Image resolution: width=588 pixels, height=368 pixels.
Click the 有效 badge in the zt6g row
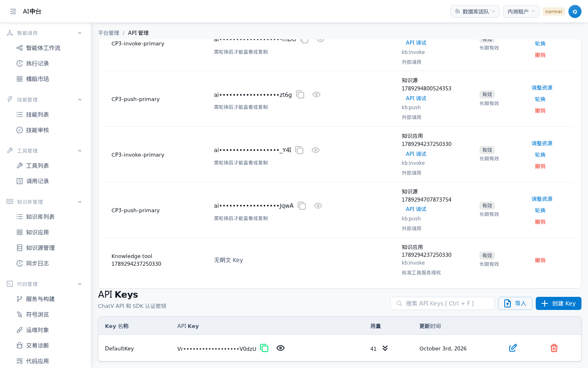tap(487, 94)
